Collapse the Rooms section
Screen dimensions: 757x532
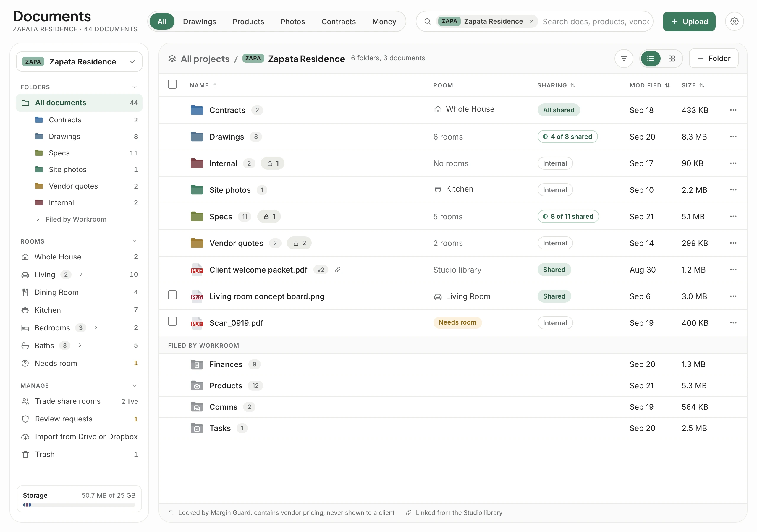pyautogui.click(x=135, y=241)
